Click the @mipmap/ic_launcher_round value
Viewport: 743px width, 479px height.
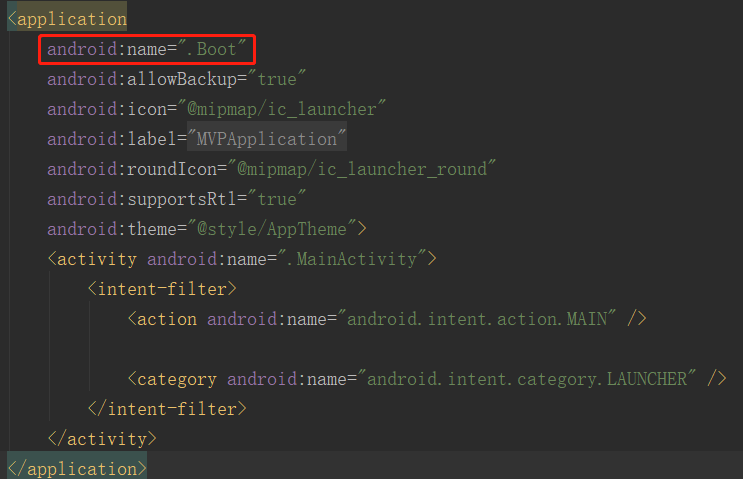362,169
